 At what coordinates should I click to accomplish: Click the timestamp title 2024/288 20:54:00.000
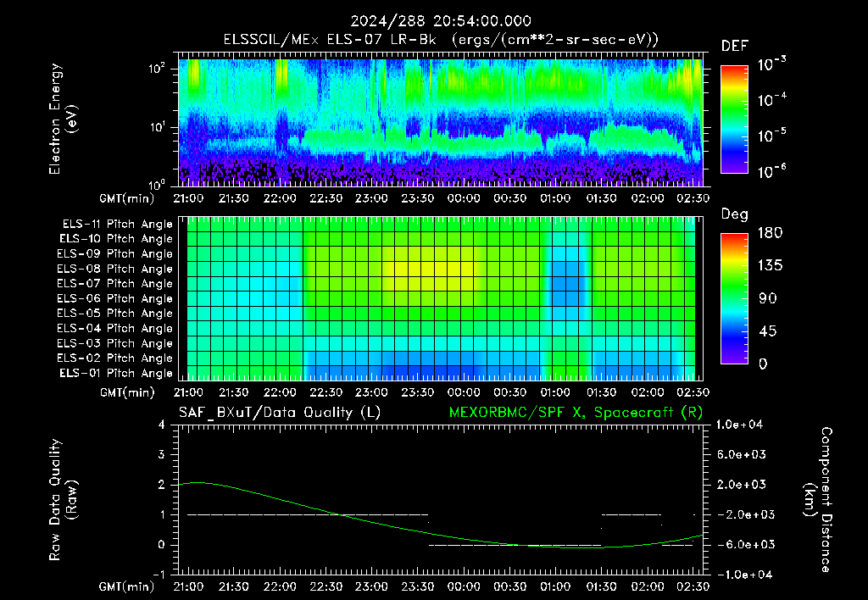click(441, 21)
